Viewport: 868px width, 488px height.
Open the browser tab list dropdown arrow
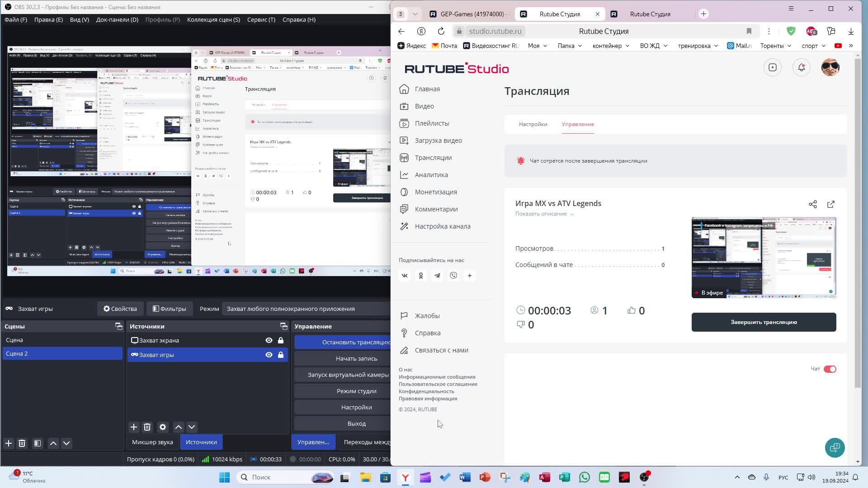pyautogui.click(x=415, y=14)
